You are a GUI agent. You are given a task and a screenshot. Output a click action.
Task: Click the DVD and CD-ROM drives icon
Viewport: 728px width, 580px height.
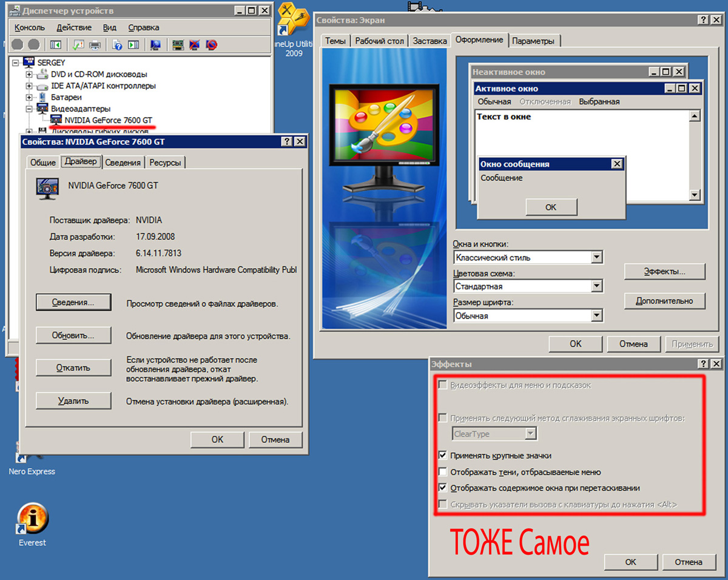pyautogui.click(x=42, y=74)
